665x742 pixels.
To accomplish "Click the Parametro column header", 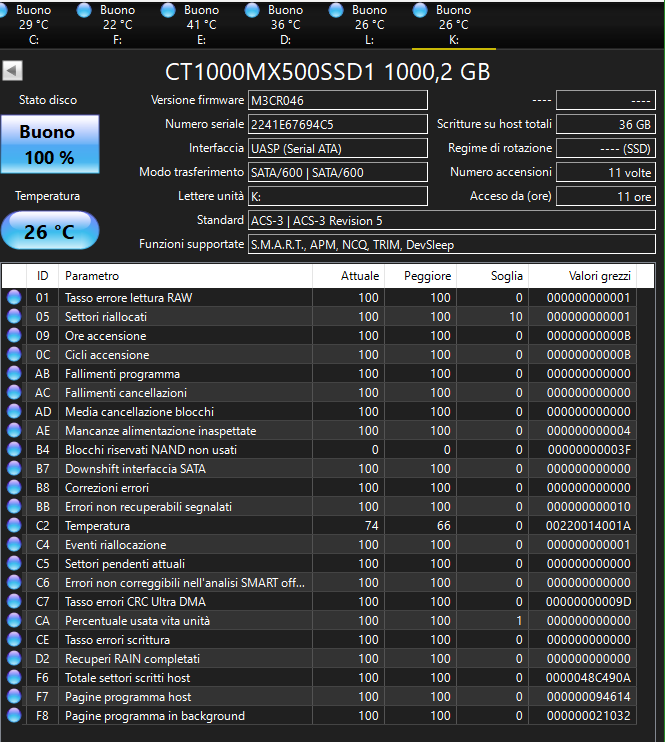I will click(185, 276).
